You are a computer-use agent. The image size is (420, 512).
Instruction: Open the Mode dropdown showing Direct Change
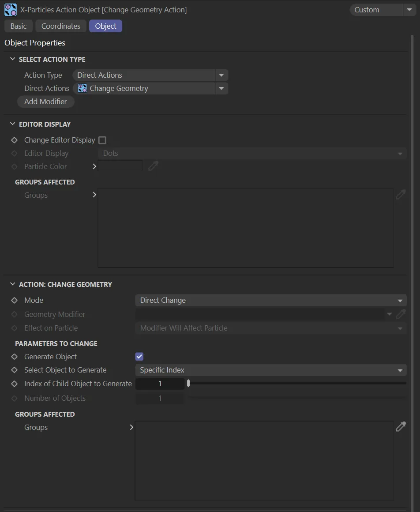coord(270,300)
